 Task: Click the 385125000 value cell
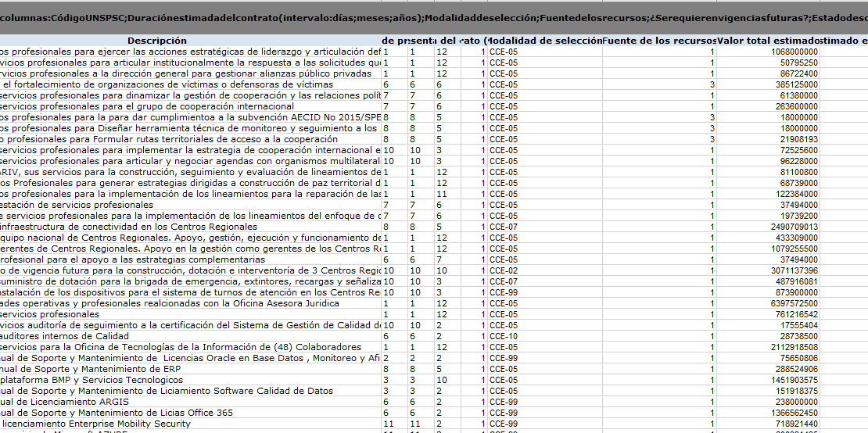coord(769,84)
